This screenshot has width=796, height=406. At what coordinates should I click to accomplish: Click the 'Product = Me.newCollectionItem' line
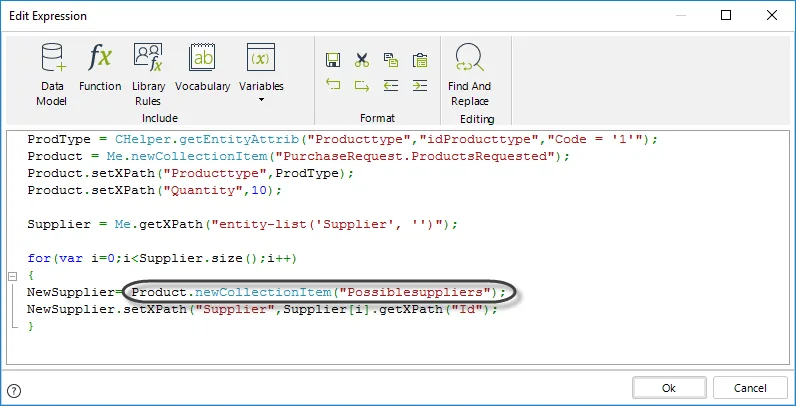coord(299,156)
